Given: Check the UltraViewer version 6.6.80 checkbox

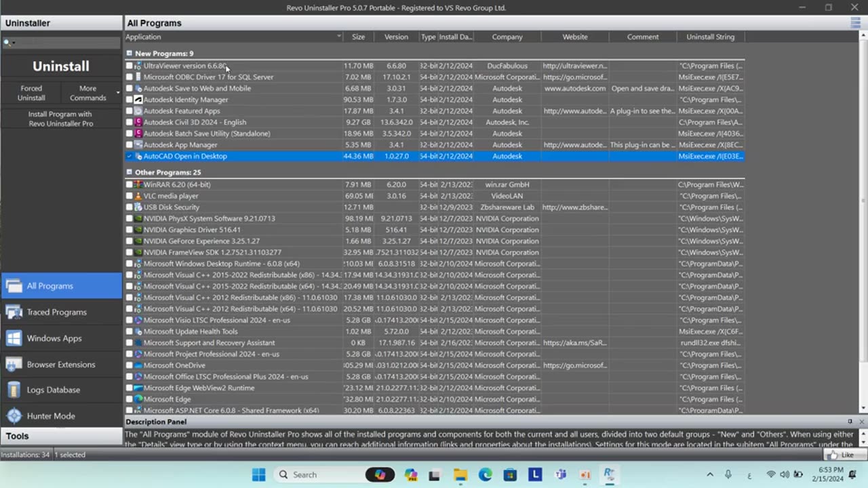Looking at the screenshot, I should click(x=130, y=66).
